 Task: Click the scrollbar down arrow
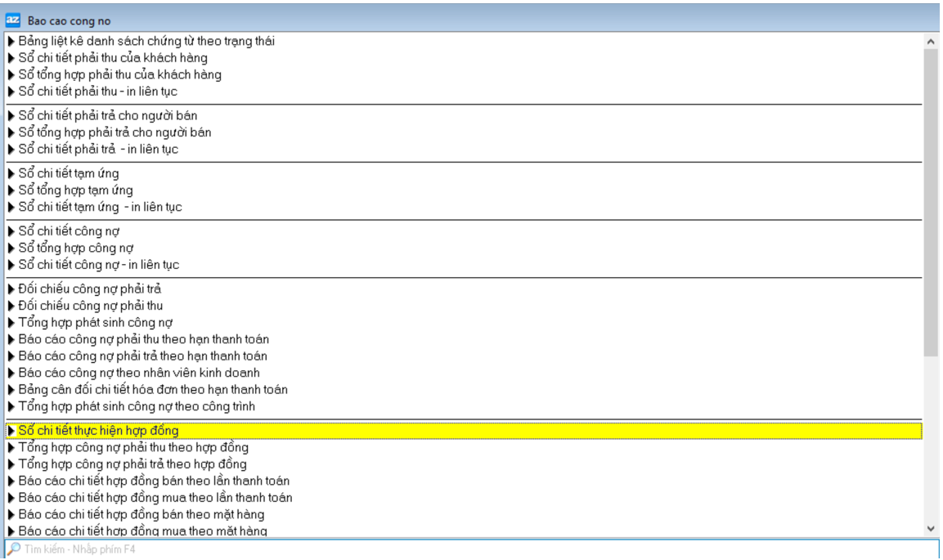pyautogui.click(x=932, y=529)
